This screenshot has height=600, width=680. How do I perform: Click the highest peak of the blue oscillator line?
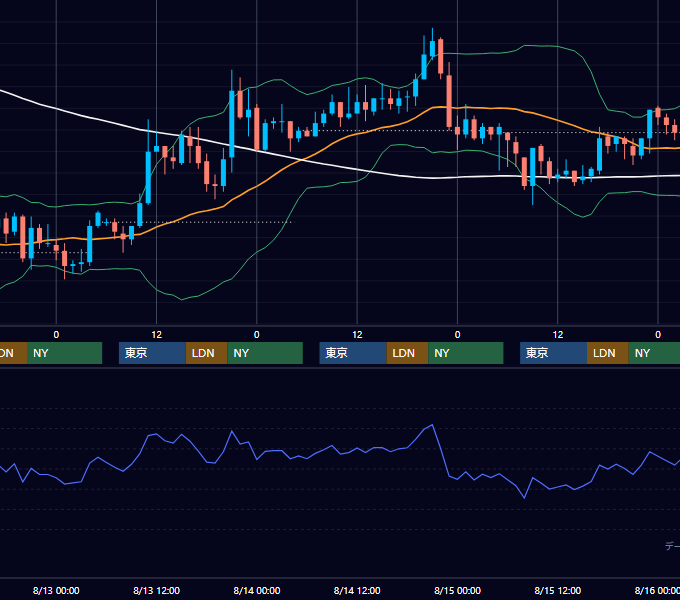click(432, 425)
